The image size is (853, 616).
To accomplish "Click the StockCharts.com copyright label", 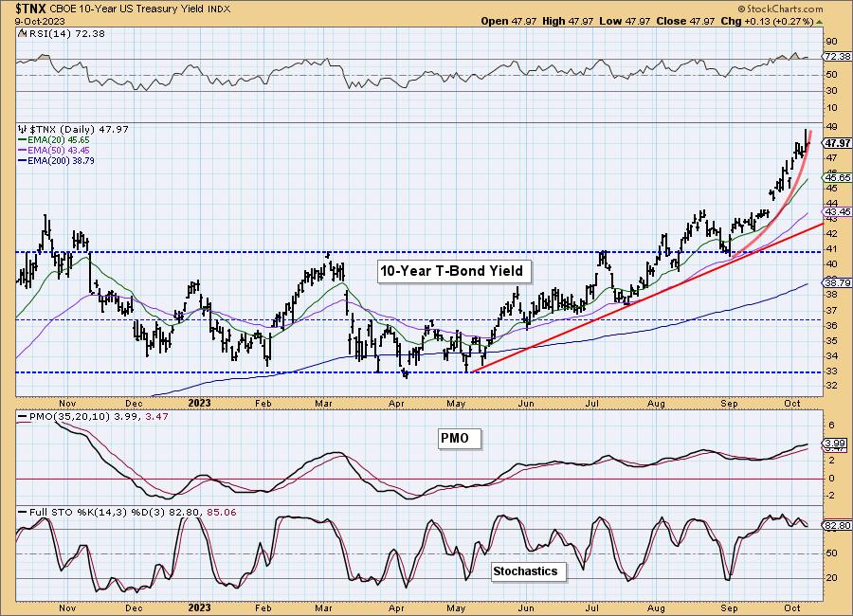I will click(x=780, y=9).
